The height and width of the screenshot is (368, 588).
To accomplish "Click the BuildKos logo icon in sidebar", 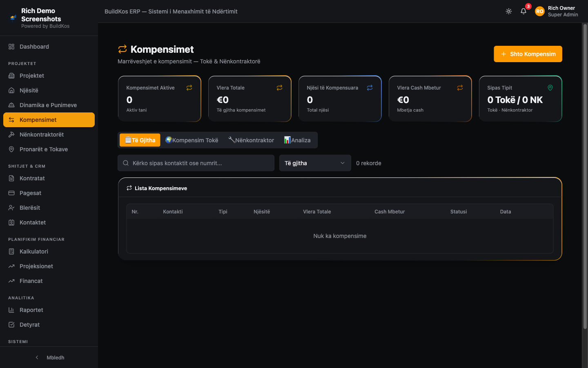I will (x=13, y=18).
